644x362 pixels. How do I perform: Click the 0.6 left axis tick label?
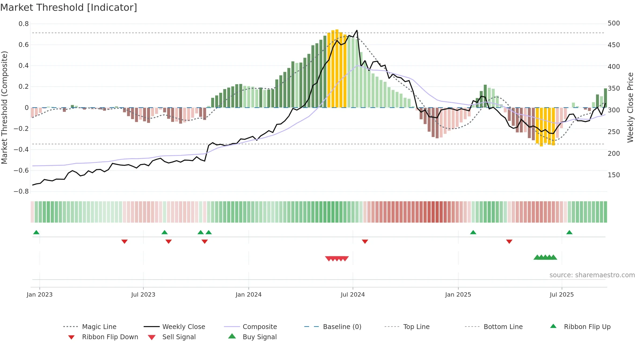pos(24,45)
